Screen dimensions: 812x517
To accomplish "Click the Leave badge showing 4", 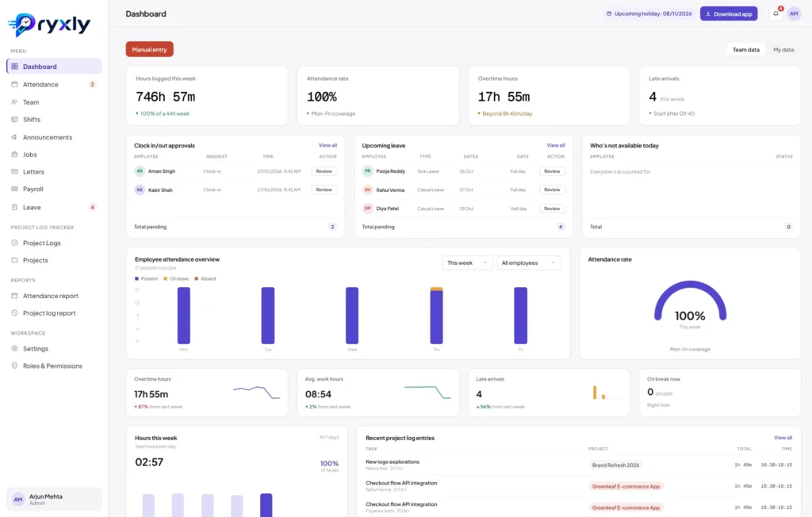I will (93, 207).
